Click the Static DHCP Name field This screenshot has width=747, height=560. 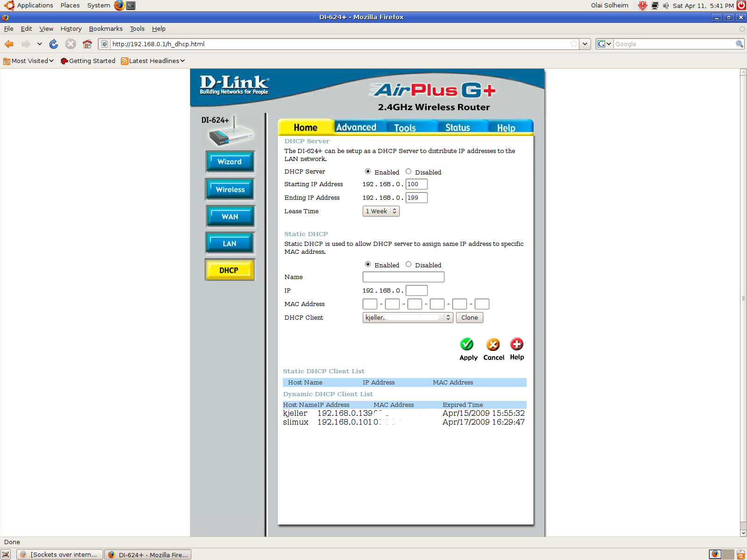pos(403,277)
